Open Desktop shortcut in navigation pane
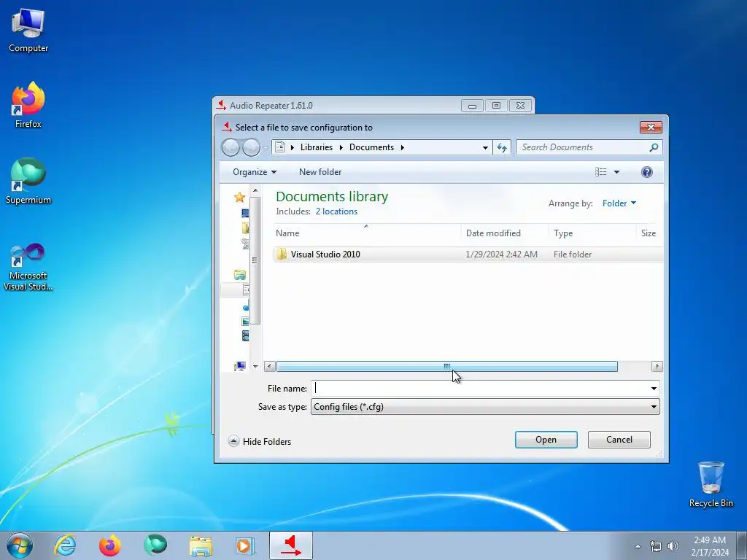This screenshot has height=560, width=747. (245, 214)
